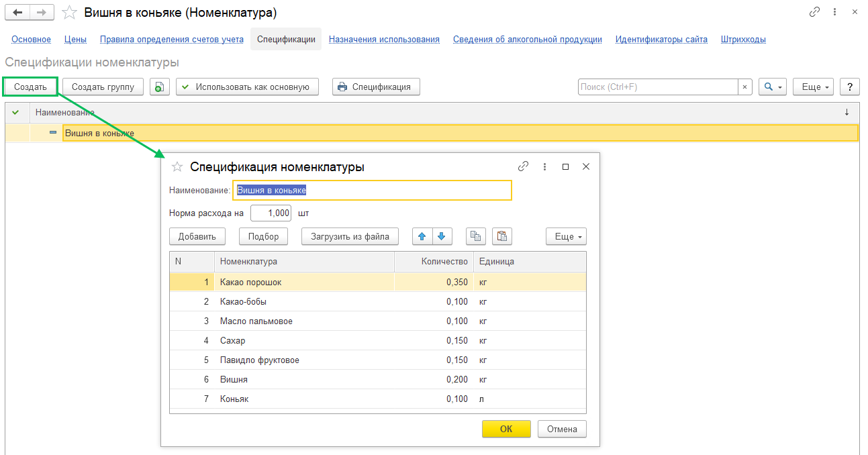Copy rows with the copy icon
The image size is (868, 455).
point(476,236)
